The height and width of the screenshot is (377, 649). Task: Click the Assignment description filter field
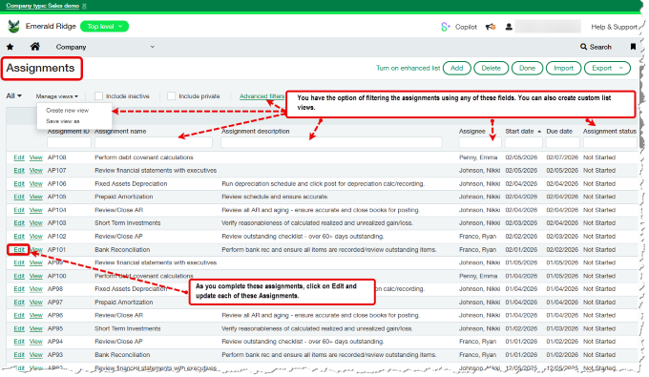(331, 142)
